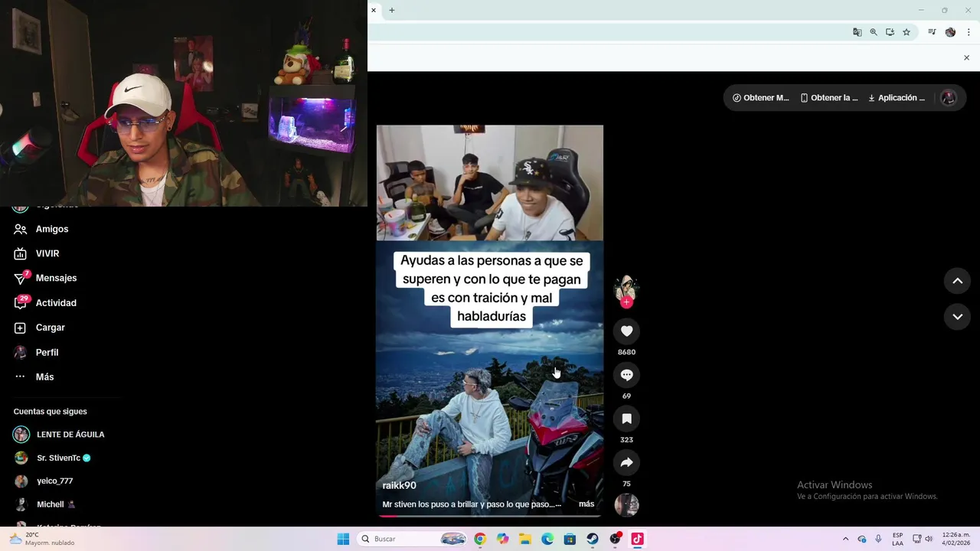Open Steam from the taskbar
980x551 pixels.
click(593, 539)
